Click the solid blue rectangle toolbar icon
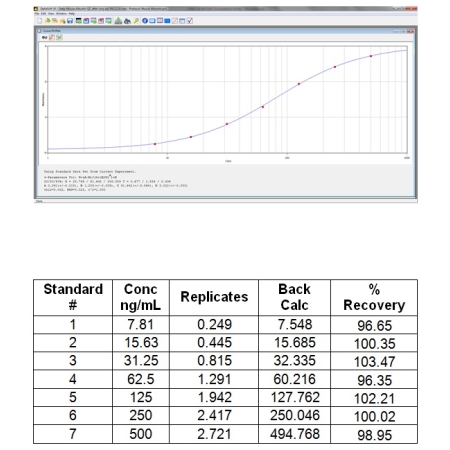Image resolution: width=450 pixels, height=450 pixels. (x=167, y=21)
